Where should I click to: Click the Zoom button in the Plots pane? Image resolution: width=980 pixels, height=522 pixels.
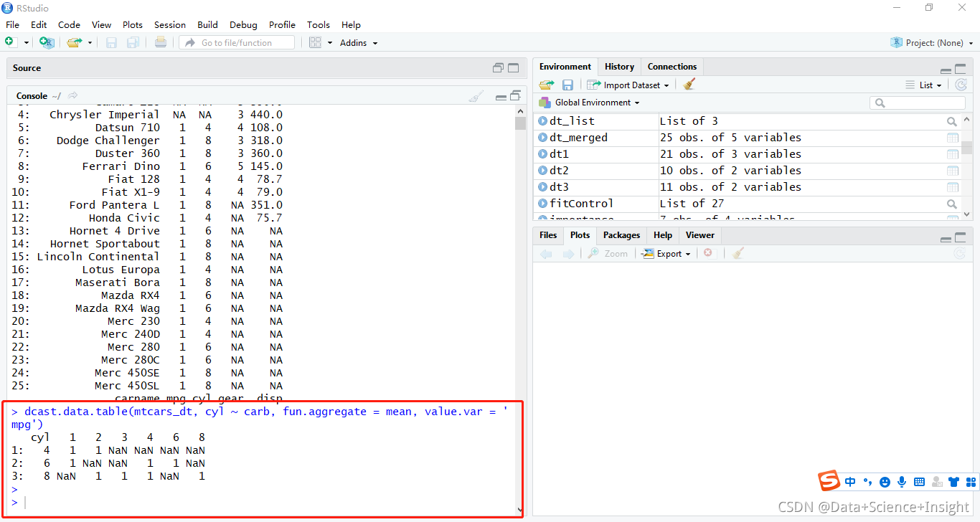click(x=608, y=252)
